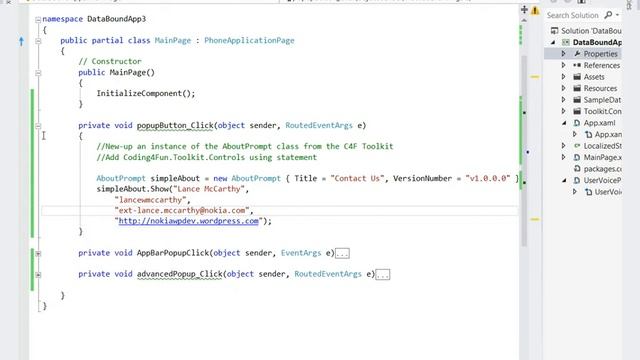Screen dimensions: 640x360
Task: Expand the Toolkit.Con folder
Action: pos(564,111)
